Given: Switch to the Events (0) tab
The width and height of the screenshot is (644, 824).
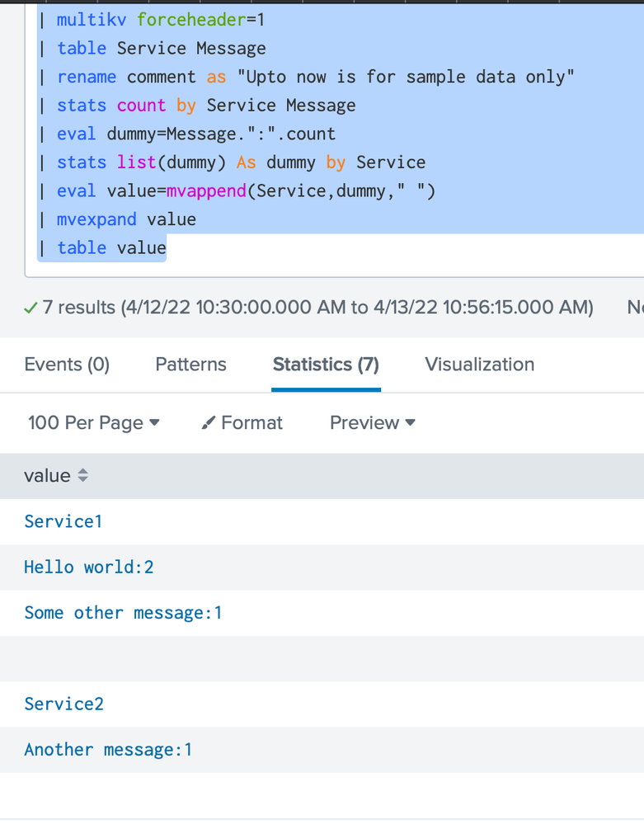Looking at the screenshot, I should 67,365.
